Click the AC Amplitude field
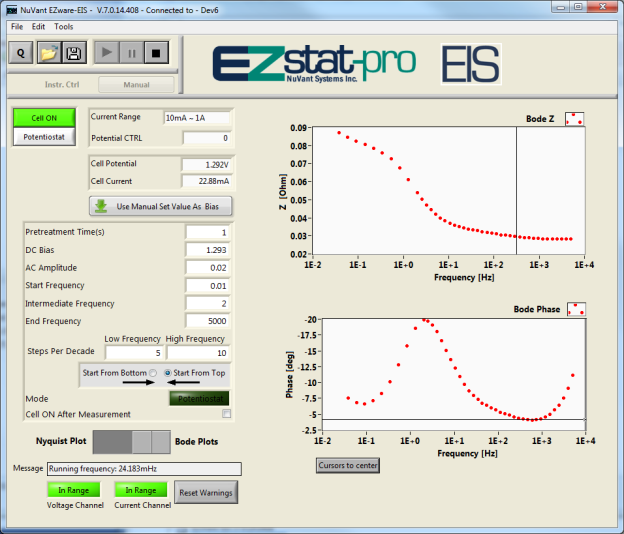The width and height of the screenshot is (624, 534). click(x=207, y=268)
